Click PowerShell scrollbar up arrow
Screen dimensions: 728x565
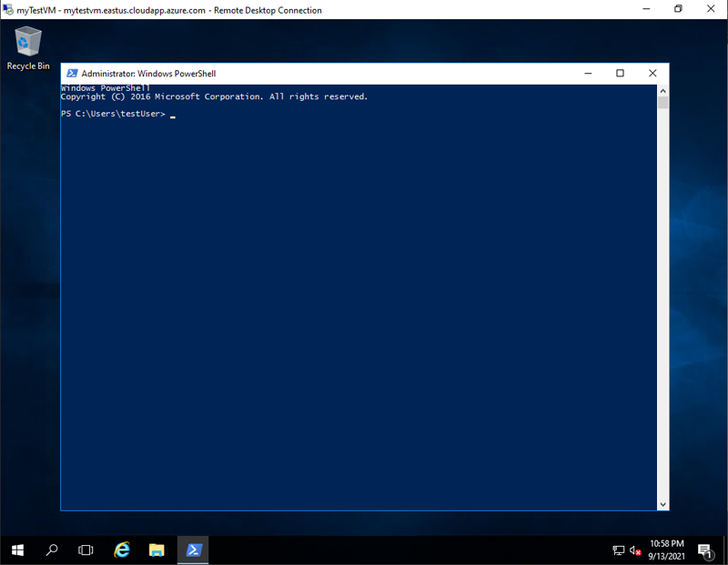(663, 91)
